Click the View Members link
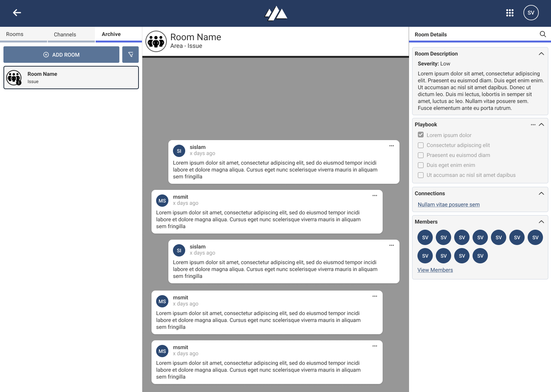Image resolution: width=551 pixels, height=392 pixels. click(x=435, y=270)
